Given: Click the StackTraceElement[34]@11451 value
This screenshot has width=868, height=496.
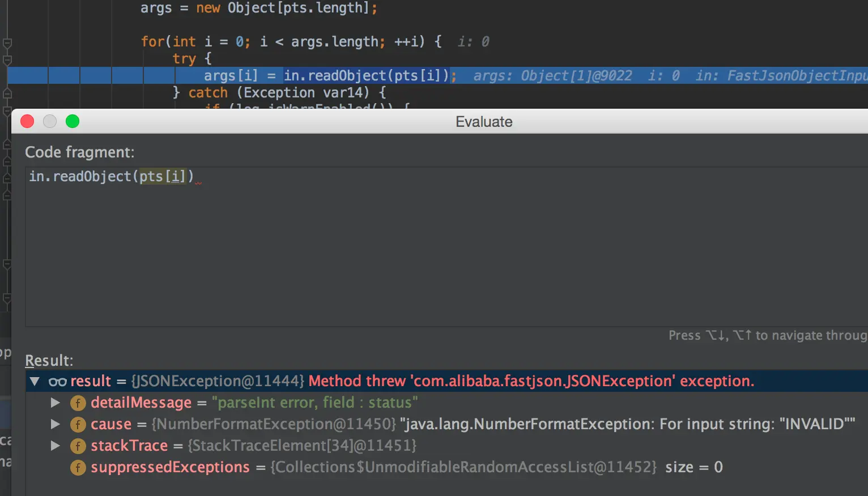Looking at the screenshot, I should pyautogui.click(x=302, y=446).
